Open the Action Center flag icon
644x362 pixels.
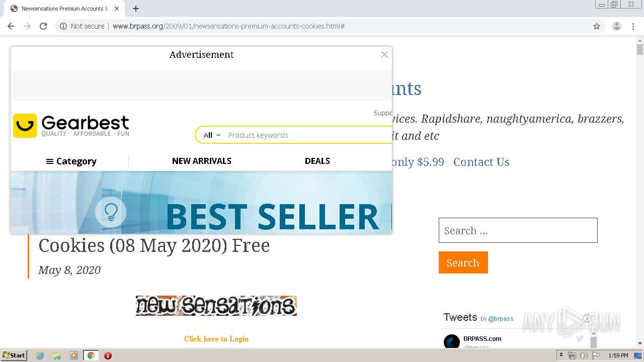(x=596, y=355)
